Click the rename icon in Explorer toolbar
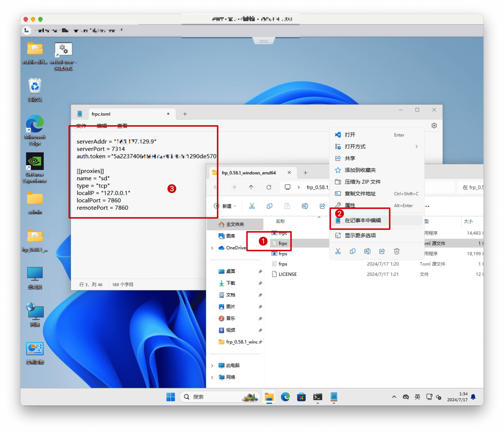 pos(305,206)
